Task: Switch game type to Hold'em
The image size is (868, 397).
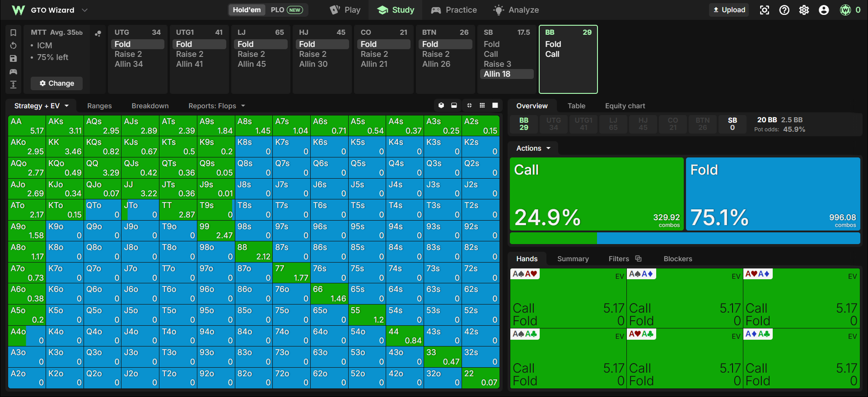Action: [247, 10]
